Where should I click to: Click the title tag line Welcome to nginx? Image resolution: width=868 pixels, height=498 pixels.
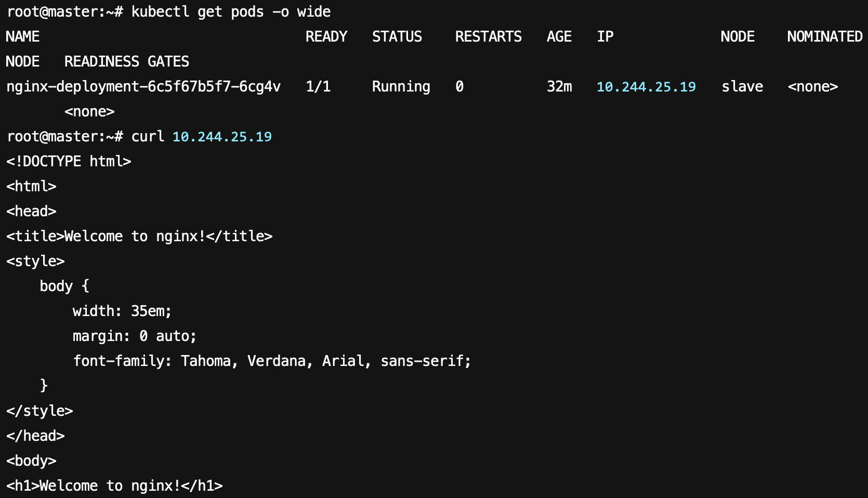[139, 237]
